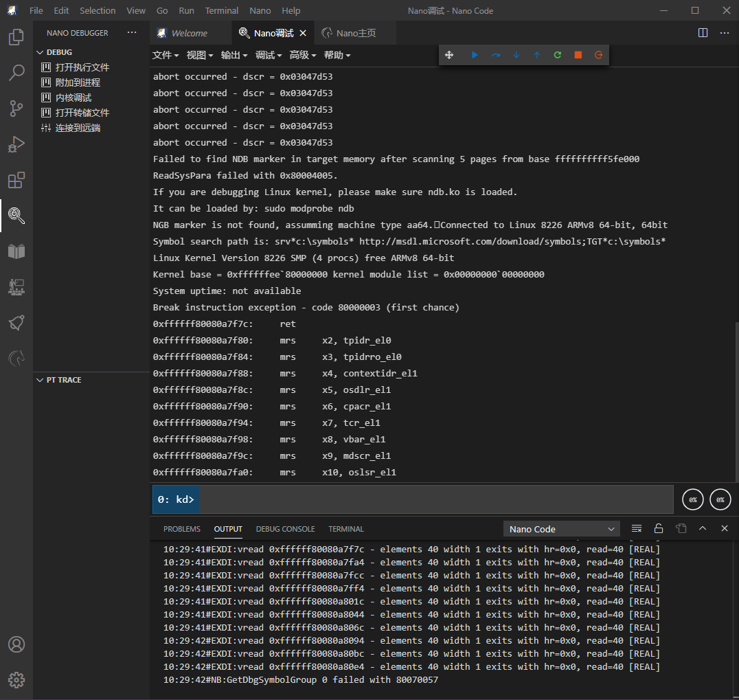
Task: Close the bottom panel
Action: (x=725, y=528)
